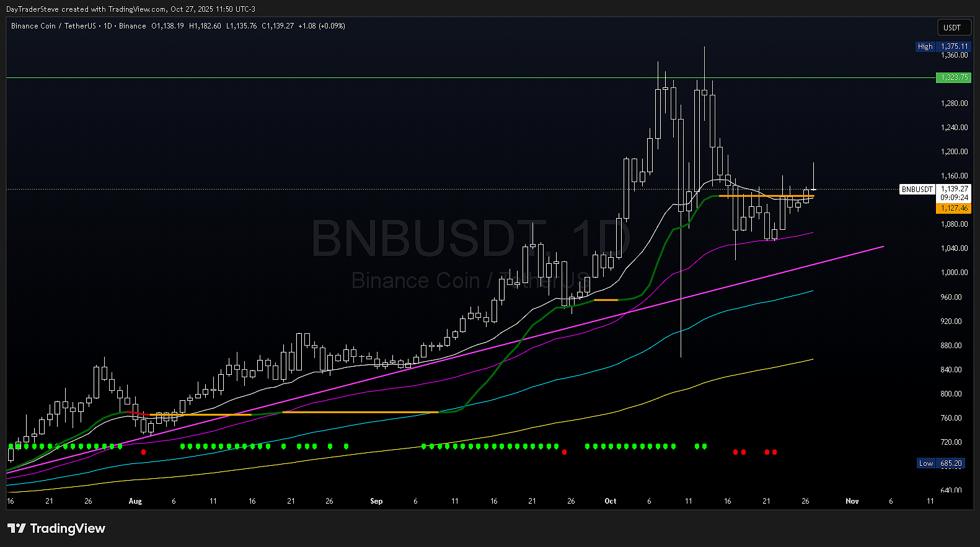Select the Low 685.20 marker label
The height and width of the screenshot is (547, 980).
pyautogui.click(x=941, y=463)
